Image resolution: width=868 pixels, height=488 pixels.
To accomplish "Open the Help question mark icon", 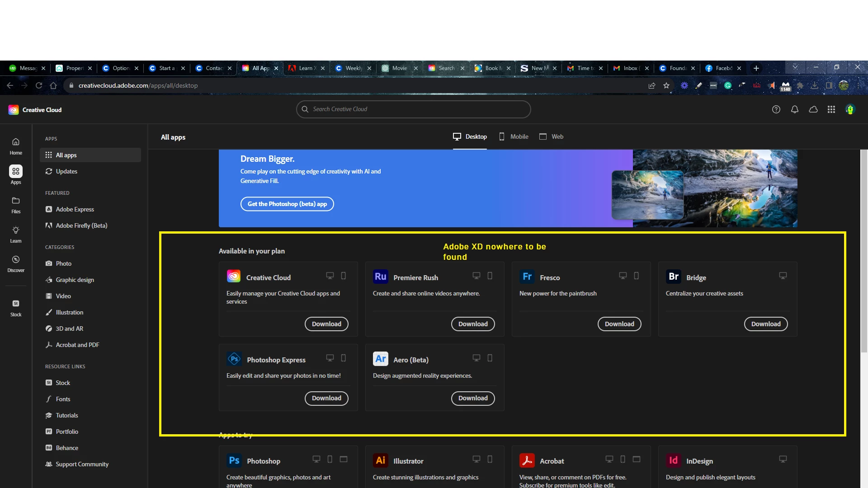I will coord(776,109).
